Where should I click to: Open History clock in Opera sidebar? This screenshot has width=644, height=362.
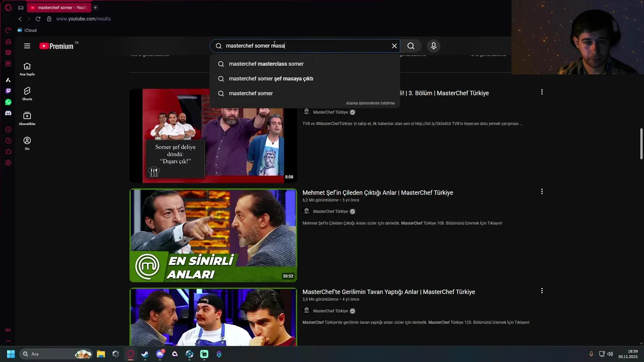point(8,141)
